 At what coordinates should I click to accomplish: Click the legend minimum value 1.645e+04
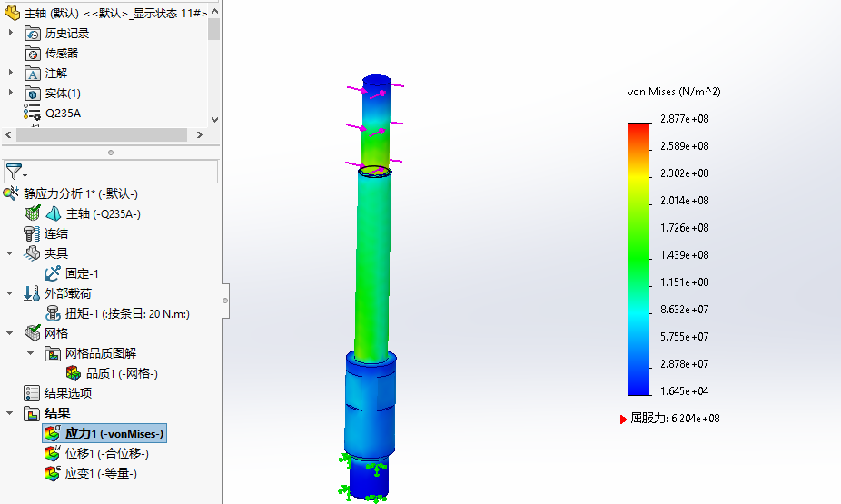pos(685,390)
